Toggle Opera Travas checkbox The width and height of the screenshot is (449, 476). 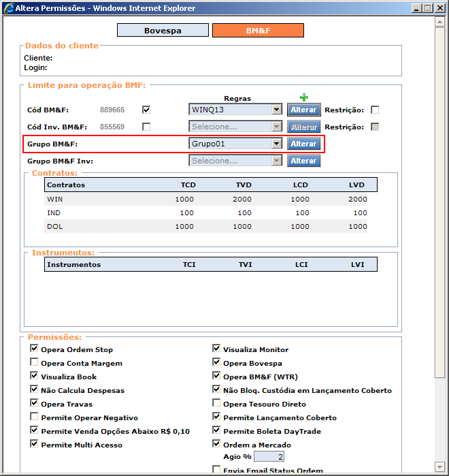click(34, 402)
